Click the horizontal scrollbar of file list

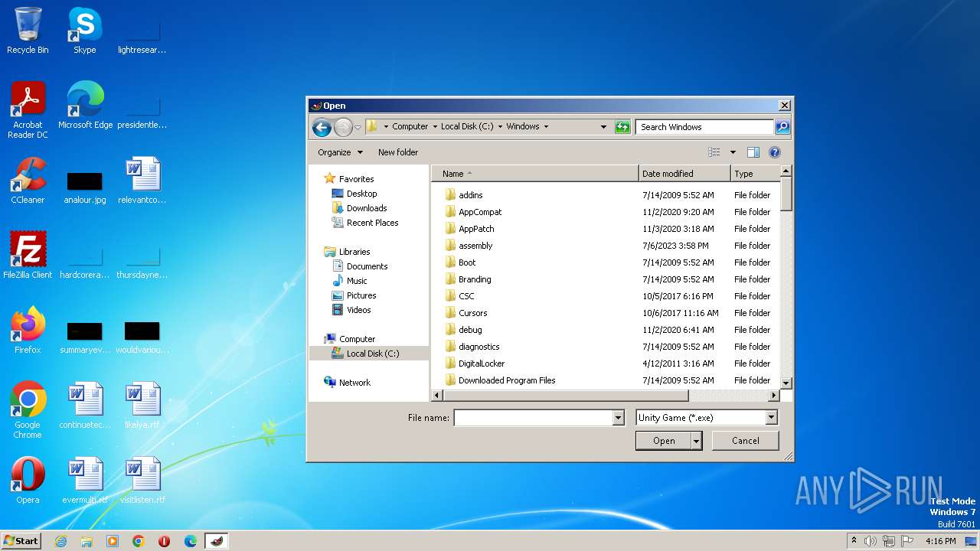tap(565, 396)
